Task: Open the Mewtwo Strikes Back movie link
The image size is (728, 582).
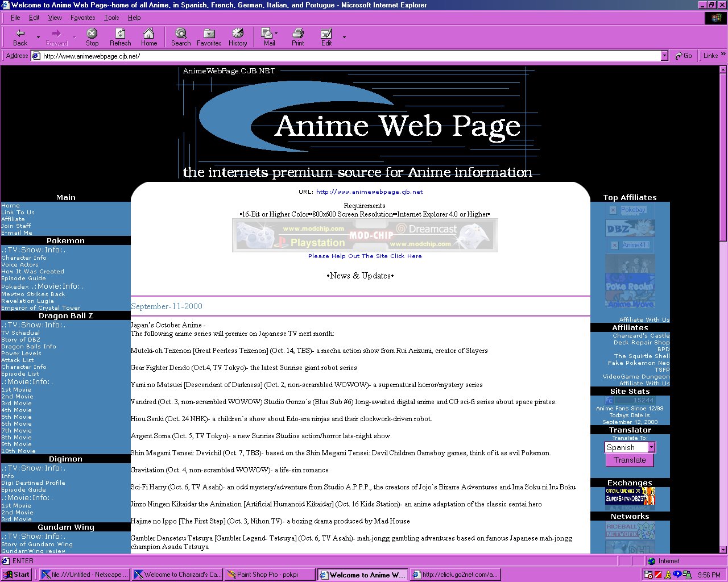Action: 33,294
